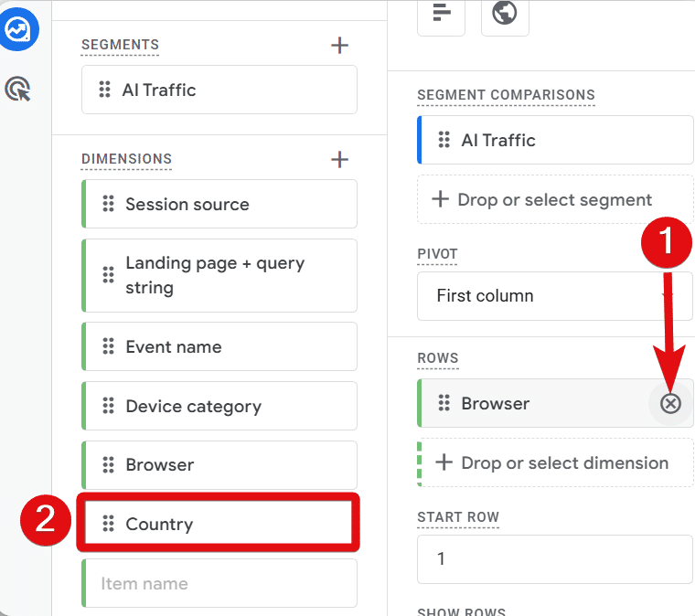Click the Start Row input field

[555, 559]
